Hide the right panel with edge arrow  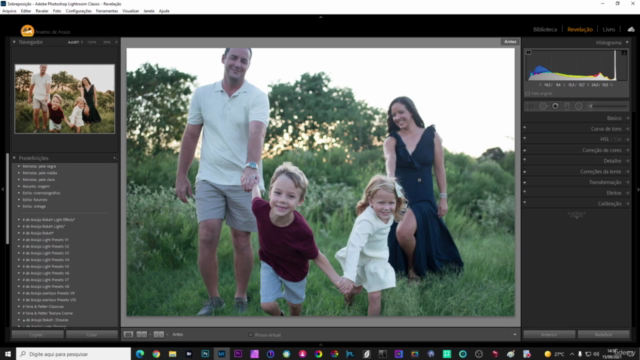click(x=638, y=189)
